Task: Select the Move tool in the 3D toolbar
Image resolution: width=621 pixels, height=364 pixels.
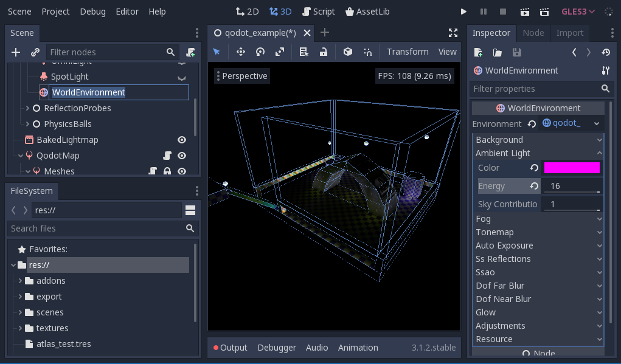Action: click(241, 52)
